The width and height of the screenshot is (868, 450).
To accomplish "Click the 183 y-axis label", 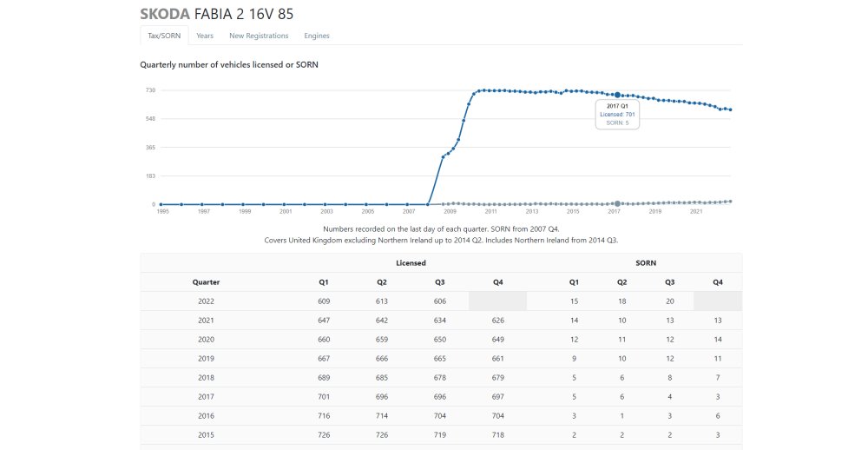I will coord(150,176).
